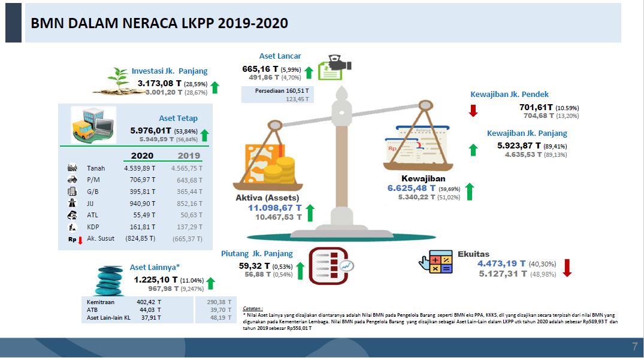The width and height of the screenshot is (644, 358).
Task: Click the 3.173,08 T investment value
Action: (159, 83)
